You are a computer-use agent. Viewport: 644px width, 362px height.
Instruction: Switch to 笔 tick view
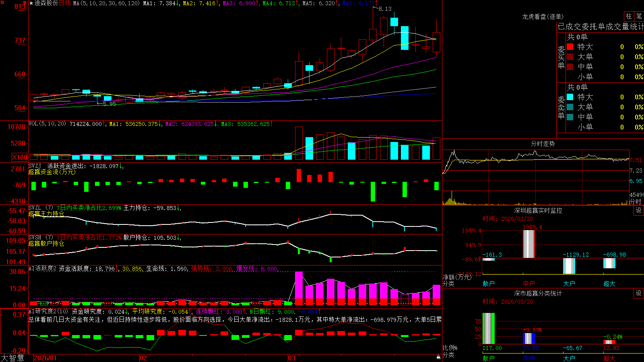tap(639, 16)
